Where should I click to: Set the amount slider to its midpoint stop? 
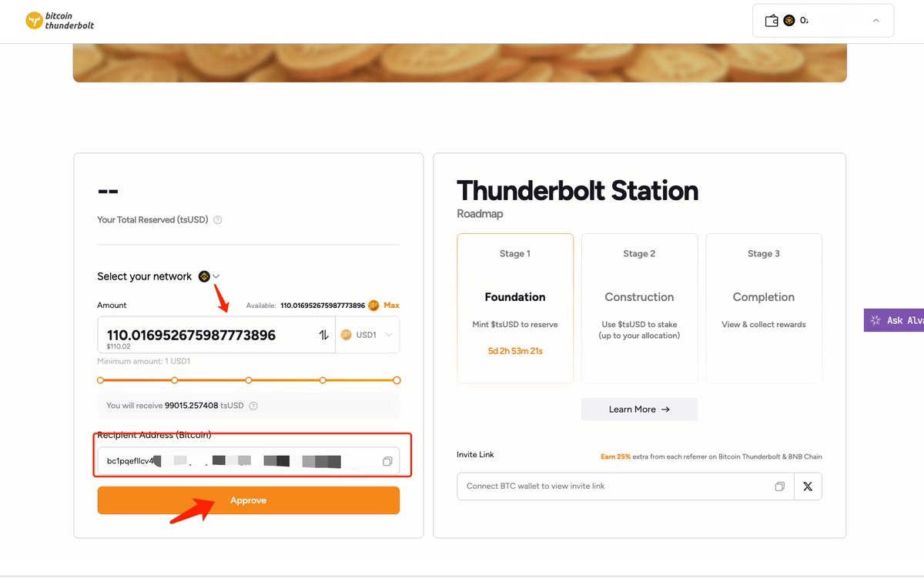tap(249, 380)
